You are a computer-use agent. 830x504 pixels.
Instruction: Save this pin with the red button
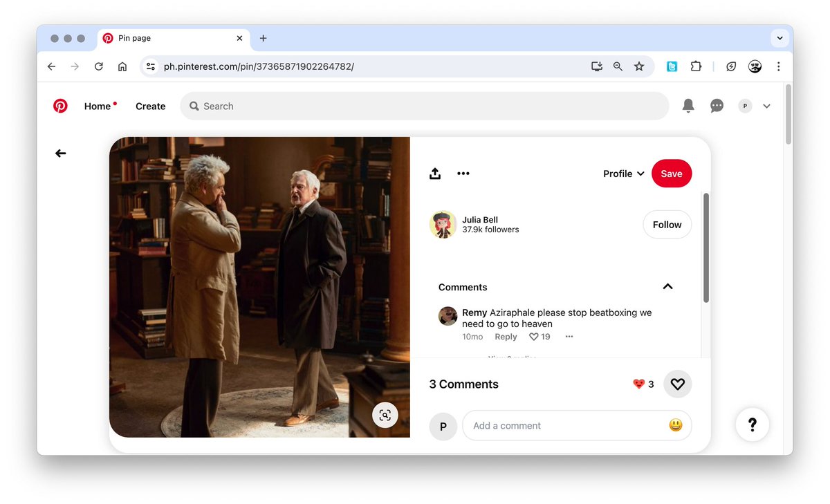[672, 174]
